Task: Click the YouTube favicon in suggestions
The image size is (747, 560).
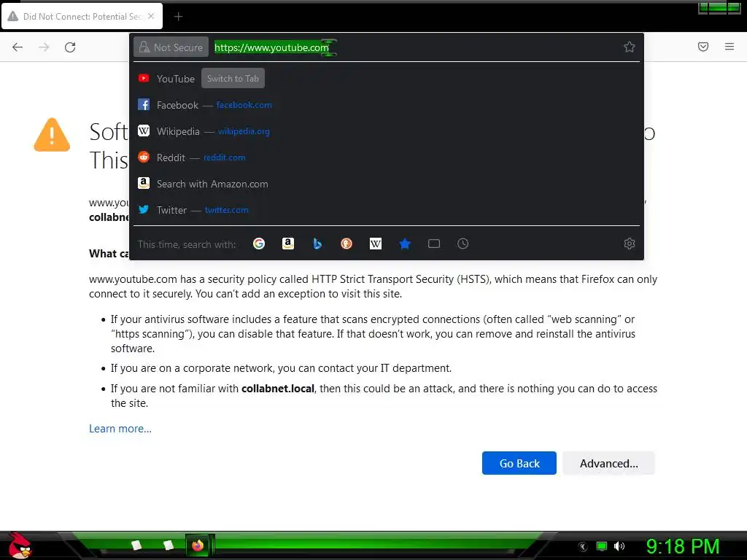Action: [144, 78]
